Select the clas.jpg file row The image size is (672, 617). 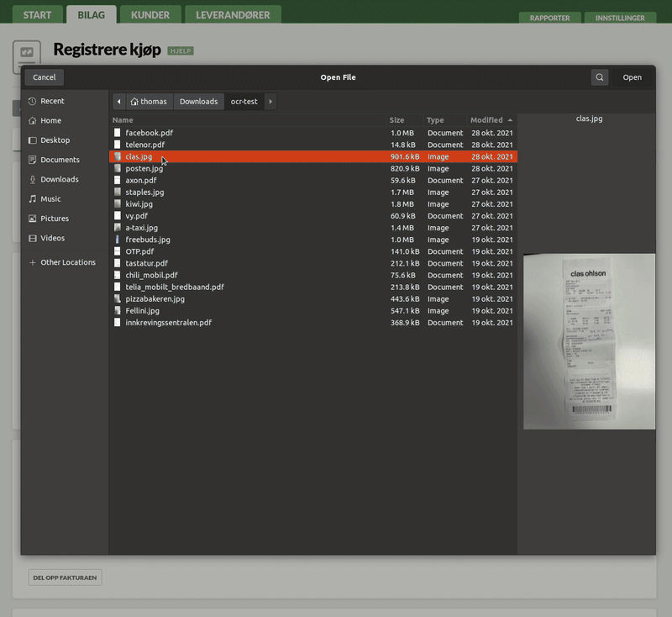313,157
